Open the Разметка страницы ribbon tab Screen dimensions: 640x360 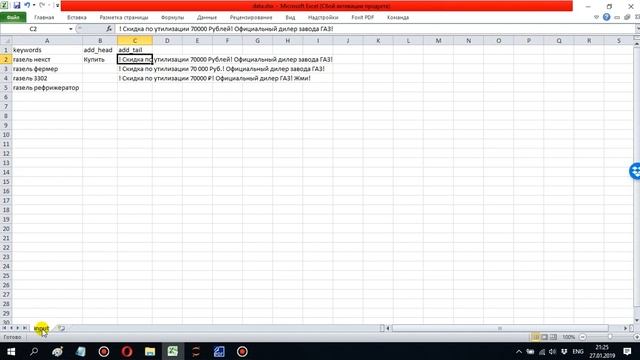coord(124,18)
